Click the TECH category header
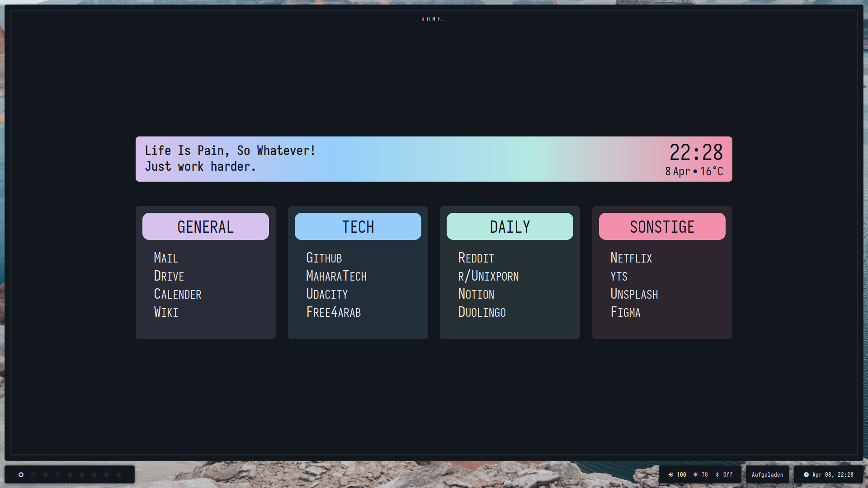This screenshot has width=868, height=488. (358, 226)
